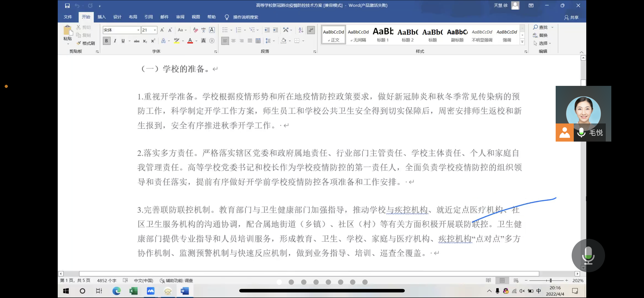Viewport: 644px width, 298px height.
Task: Toggle show paragraph marks button
Action: pos(311,30)
